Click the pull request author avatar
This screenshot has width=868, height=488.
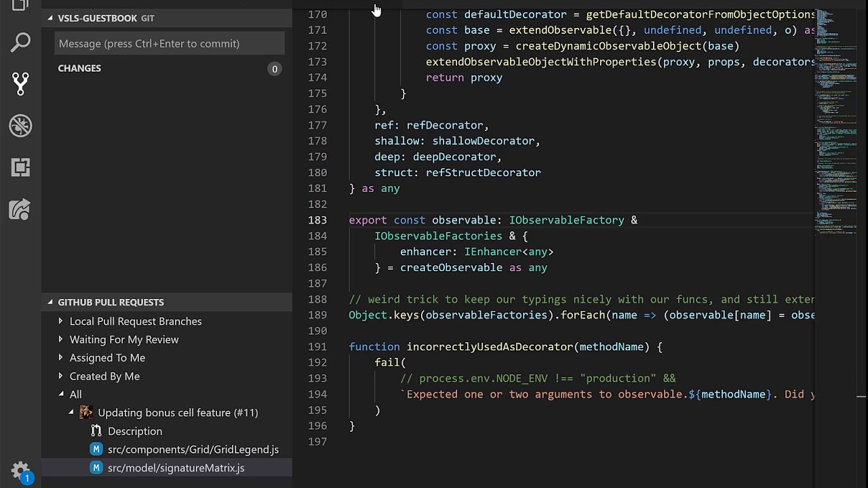coord(86,412)
